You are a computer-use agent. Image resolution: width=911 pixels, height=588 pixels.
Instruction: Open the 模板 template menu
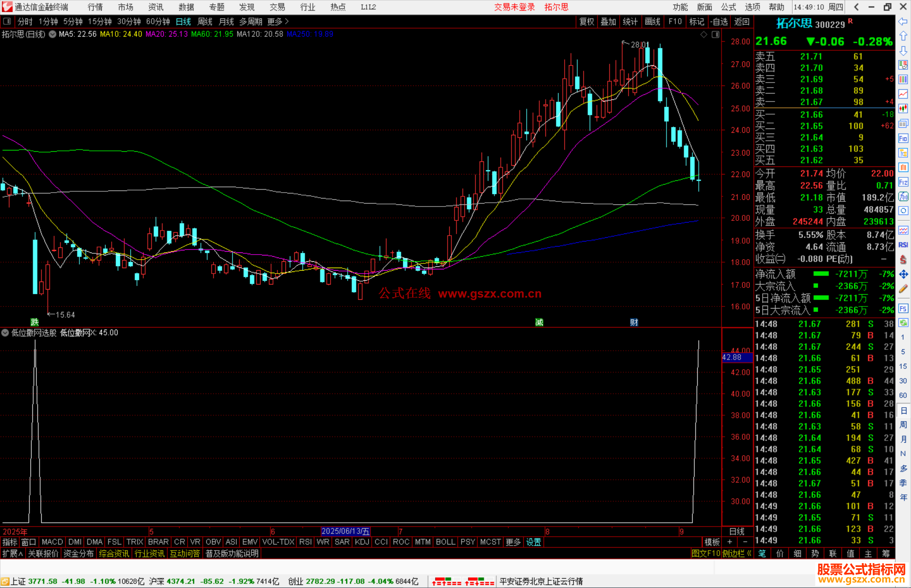click(712, 542)
